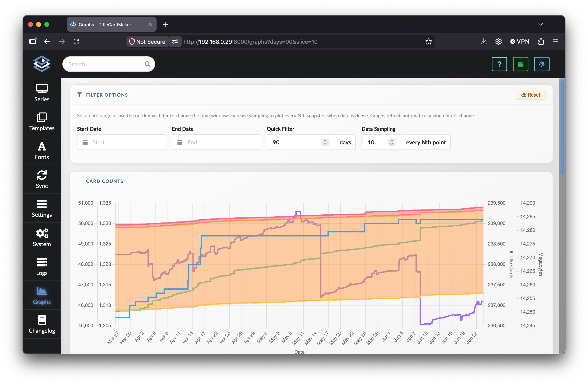Click the CARD COUNTS header
The image size is (588, 384).
point(105,181)
